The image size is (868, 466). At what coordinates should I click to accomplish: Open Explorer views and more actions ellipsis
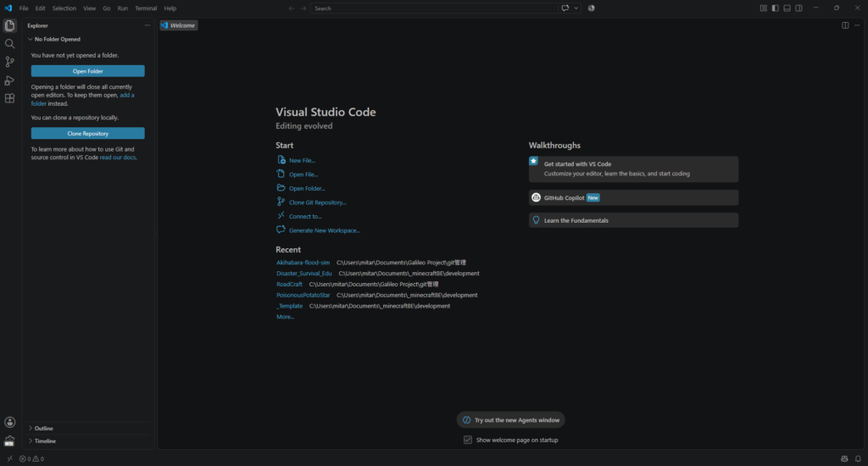147,25
